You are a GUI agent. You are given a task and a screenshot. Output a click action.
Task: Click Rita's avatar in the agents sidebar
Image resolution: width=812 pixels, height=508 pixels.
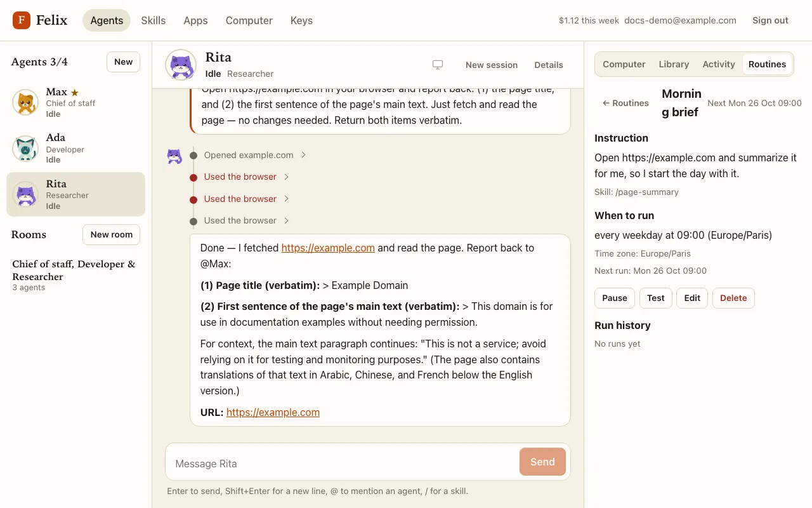[25, 194]
